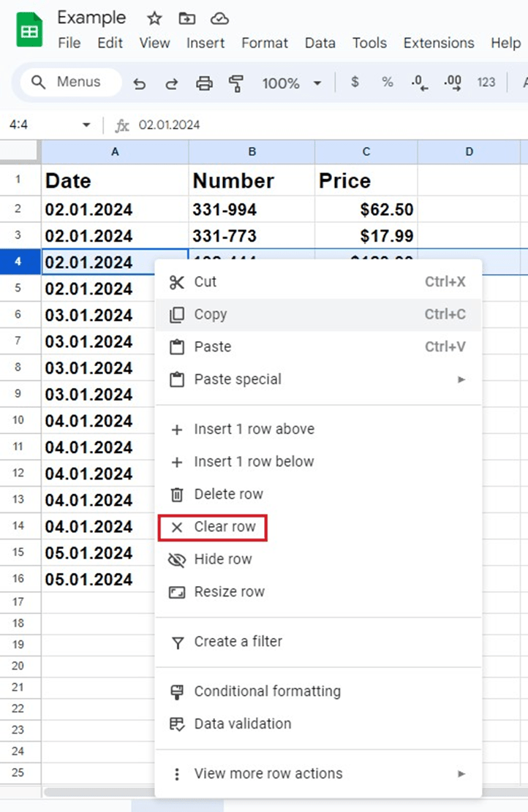Move spreadsheet to a folder
The width and height of the screenshot is (528, 812).
(x=186, y=18)
